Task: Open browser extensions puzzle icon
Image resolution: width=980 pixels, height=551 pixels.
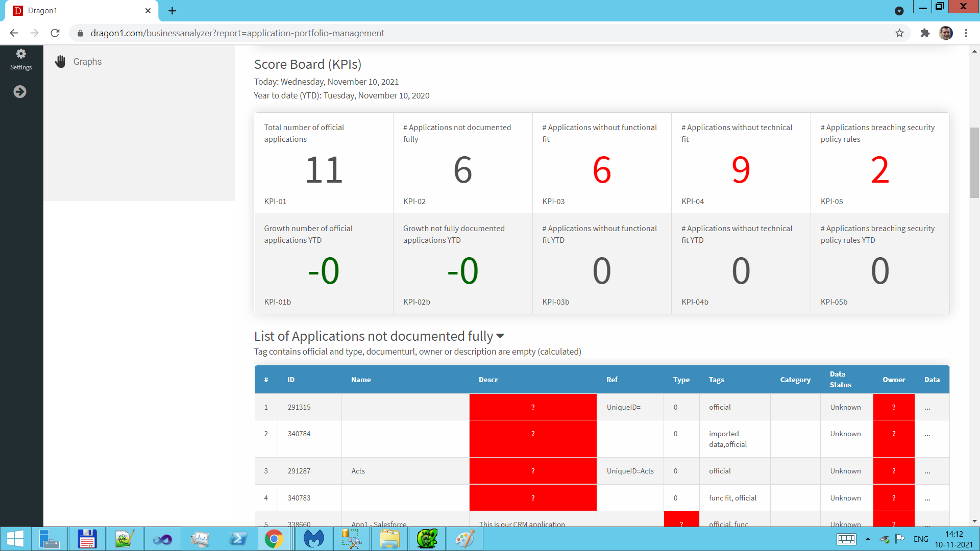Action: [925, 33]
